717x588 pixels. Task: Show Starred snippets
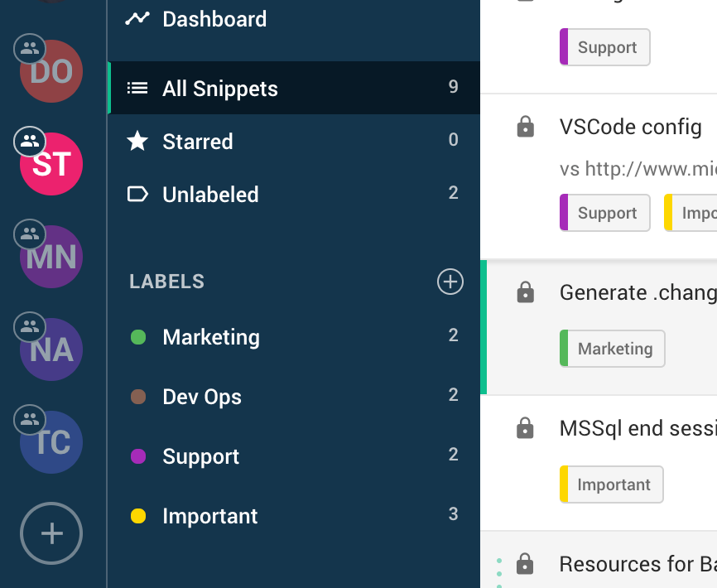pos(197,142)
